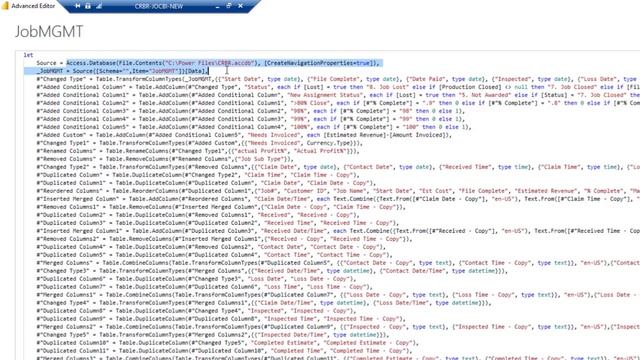Click the #"Added Conditional Column3" line
The width and height of the screenshot is (640, 360).
click(251, 111)
